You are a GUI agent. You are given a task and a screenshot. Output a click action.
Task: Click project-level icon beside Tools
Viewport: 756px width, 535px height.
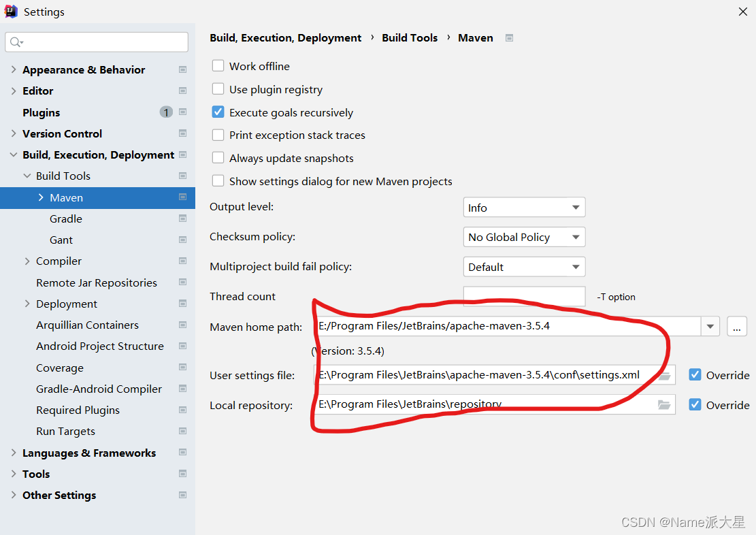tap(183, 473)
